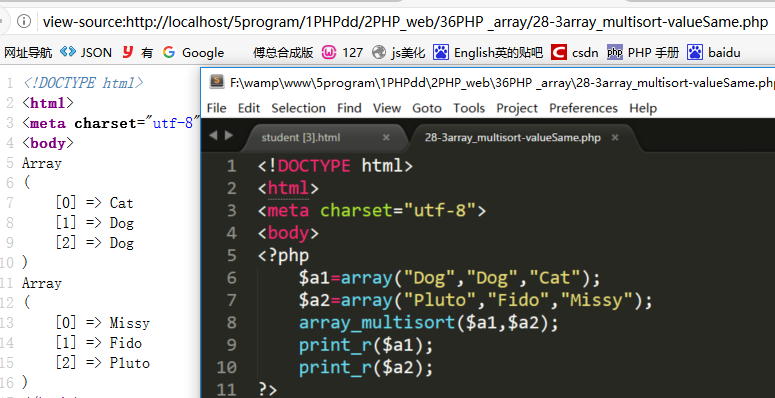Open the 有 bookmark with red y icon
Viewport: 775px width, 398px height.
[x=137, y=52]
